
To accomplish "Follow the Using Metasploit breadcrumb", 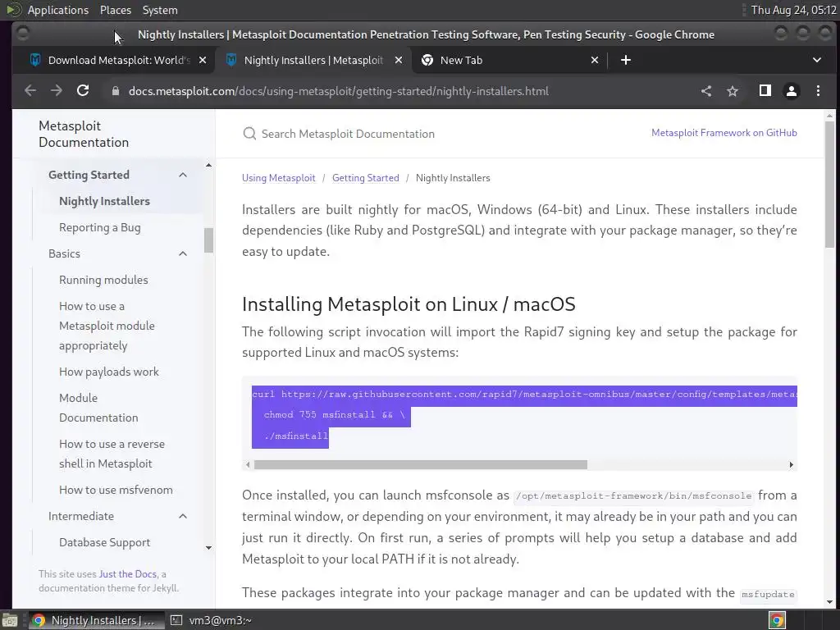I will tap(279, 178).
